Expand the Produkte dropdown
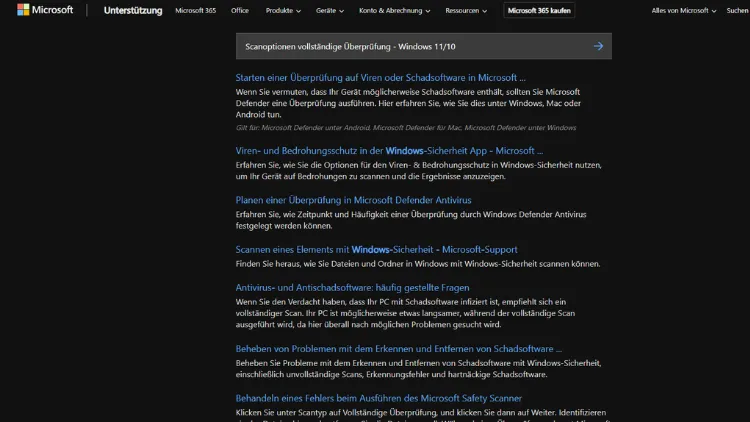This screenshot has width=750, height=422. pos(283,11)
